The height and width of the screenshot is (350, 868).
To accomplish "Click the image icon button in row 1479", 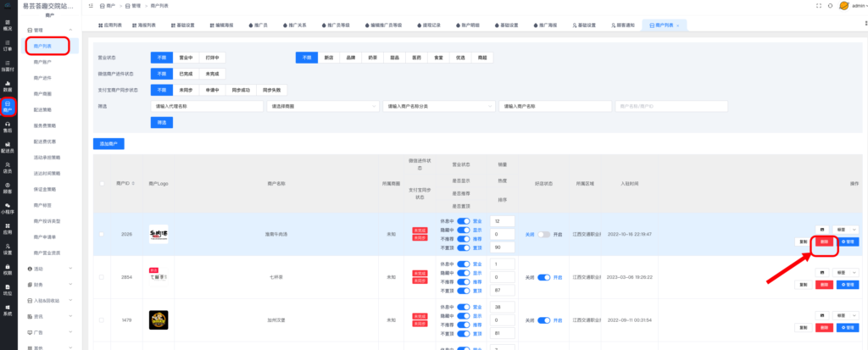I will click(x=822, y=315).
